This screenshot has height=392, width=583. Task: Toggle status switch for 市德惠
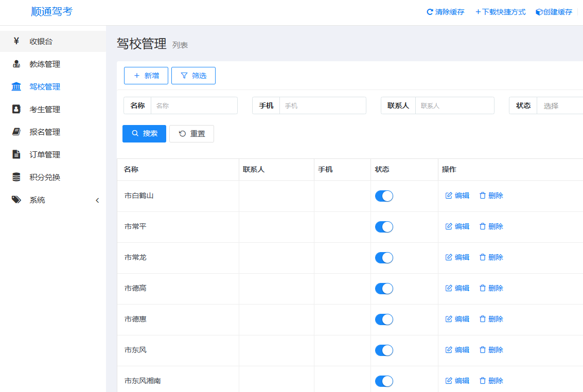click(x=384, y=319)
